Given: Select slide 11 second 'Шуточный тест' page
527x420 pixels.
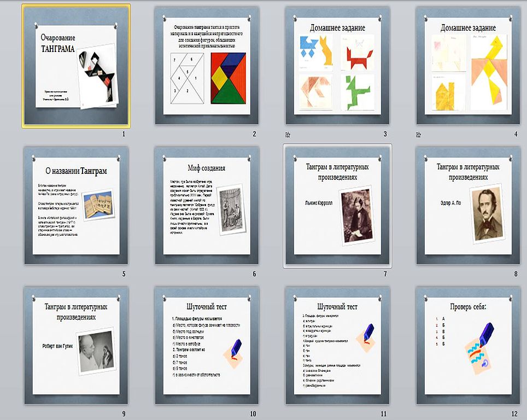Looking at the screenshot, I should click(x=337, y=345).
